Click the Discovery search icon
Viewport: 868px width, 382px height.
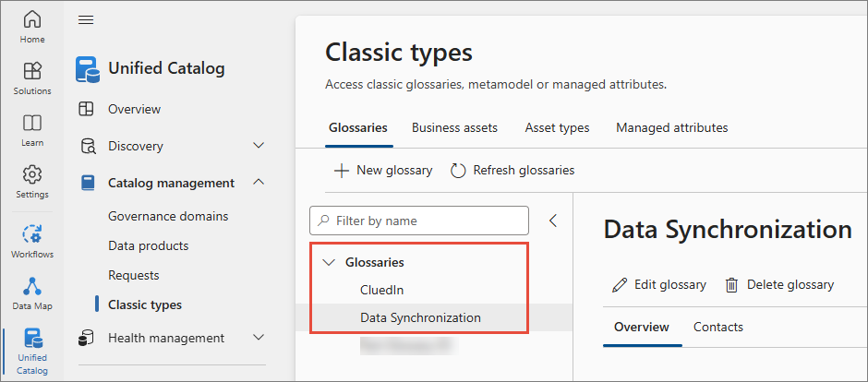pyautogui.click(x=88, y=146)
